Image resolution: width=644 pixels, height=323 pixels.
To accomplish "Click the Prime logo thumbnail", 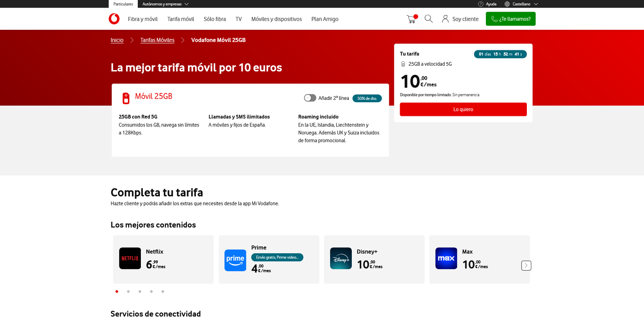I will pyautogui.click(x=235, y=260).
